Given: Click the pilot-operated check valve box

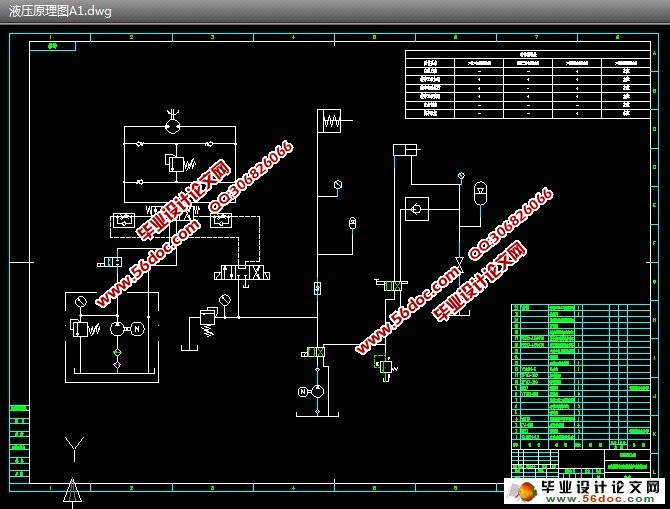Looking at the screenshot, I should 414,210.
